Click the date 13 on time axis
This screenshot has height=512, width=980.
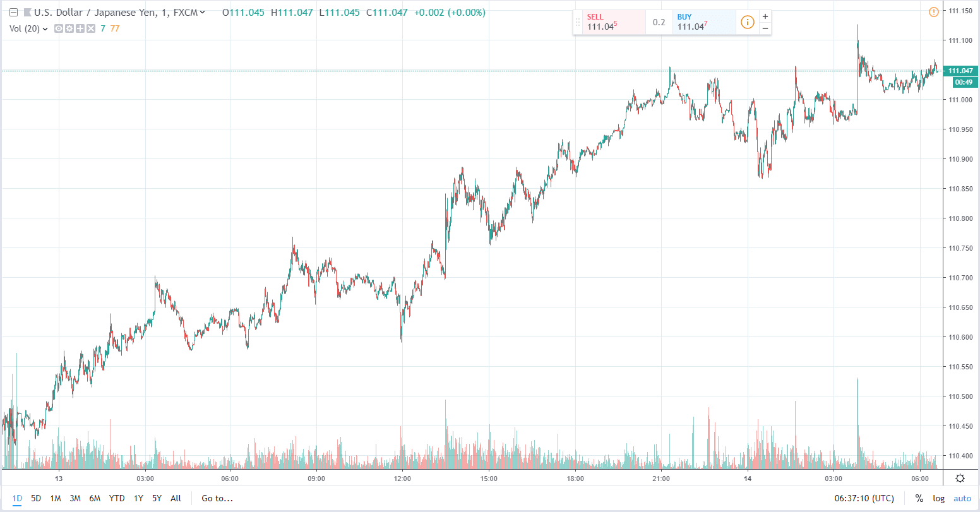(58, 478)
